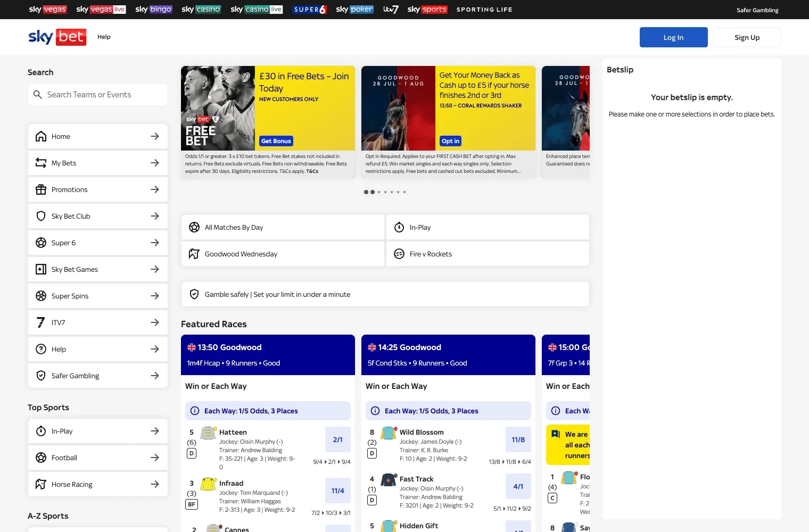The height and width of the screenshot is (532, 809).
Task: Click the Goodwood horse promo image
Action: pyautogui.click(x=398, y=108)
